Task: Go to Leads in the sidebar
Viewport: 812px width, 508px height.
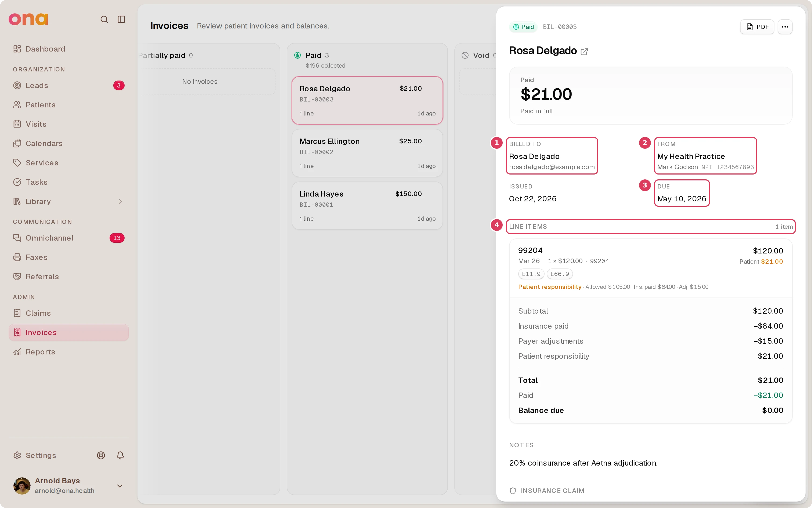Action: click(68, 85)
